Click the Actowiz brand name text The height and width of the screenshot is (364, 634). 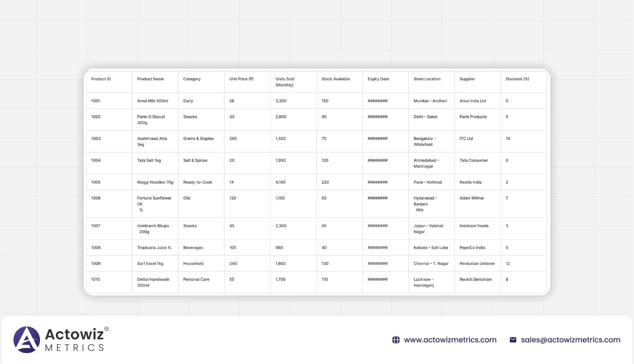tap(74, 334)
